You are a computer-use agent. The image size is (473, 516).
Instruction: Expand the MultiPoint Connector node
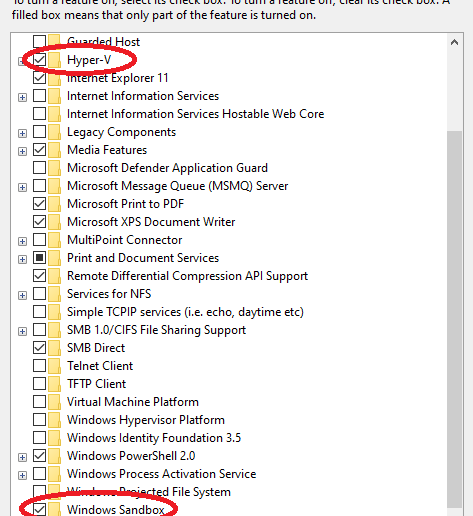tap(22, 241)
